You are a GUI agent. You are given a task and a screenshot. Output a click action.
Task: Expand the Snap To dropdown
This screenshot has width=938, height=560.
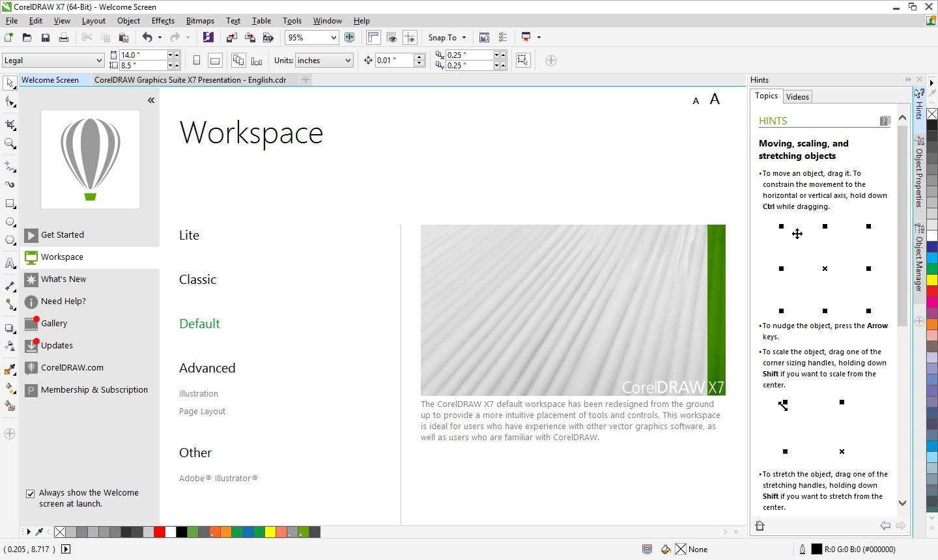coord(464,38)
